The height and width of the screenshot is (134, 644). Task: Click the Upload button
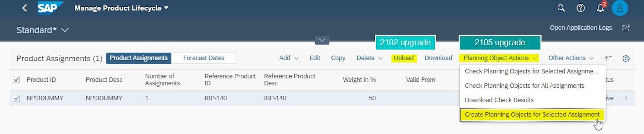(403, 58)
